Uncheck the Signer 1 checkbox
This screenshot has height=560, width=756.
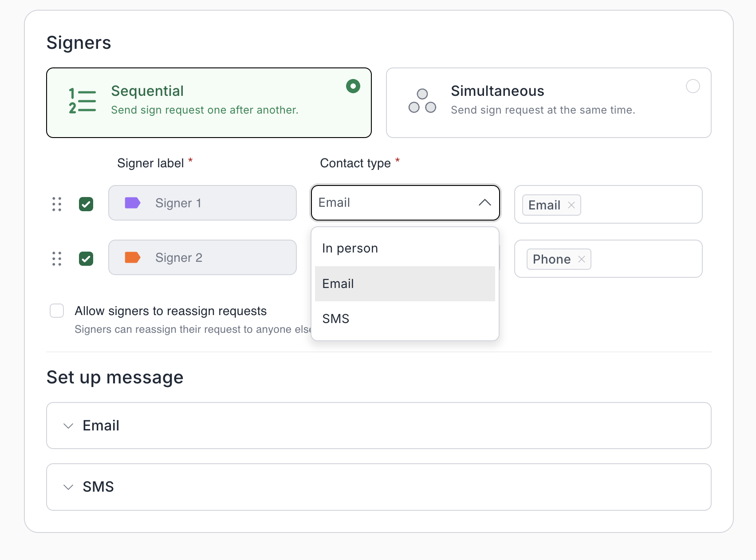[x=86, y=204]
